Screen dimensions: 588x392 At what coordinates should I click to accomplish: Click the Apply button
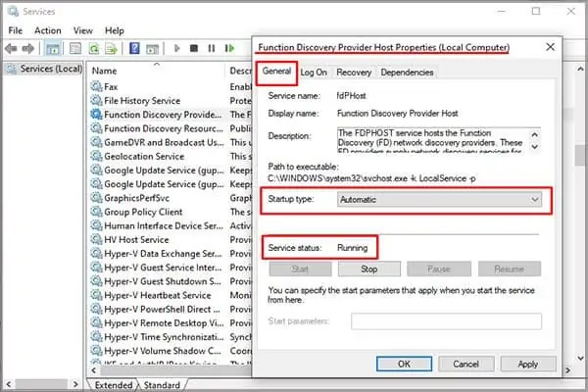(527, 364)
